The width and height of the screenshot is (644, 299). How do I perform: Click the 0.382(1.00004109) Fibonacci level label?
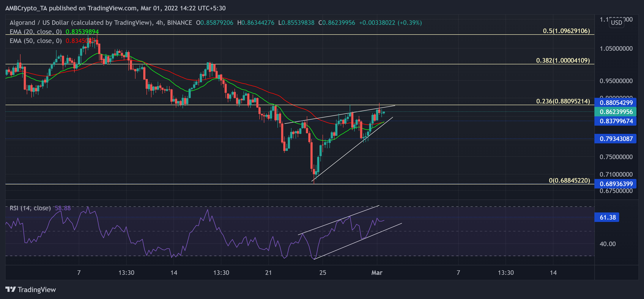point(563,60)
